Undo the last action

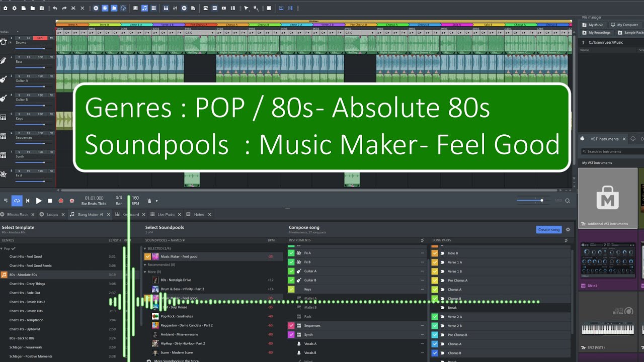tap(55, 8)
